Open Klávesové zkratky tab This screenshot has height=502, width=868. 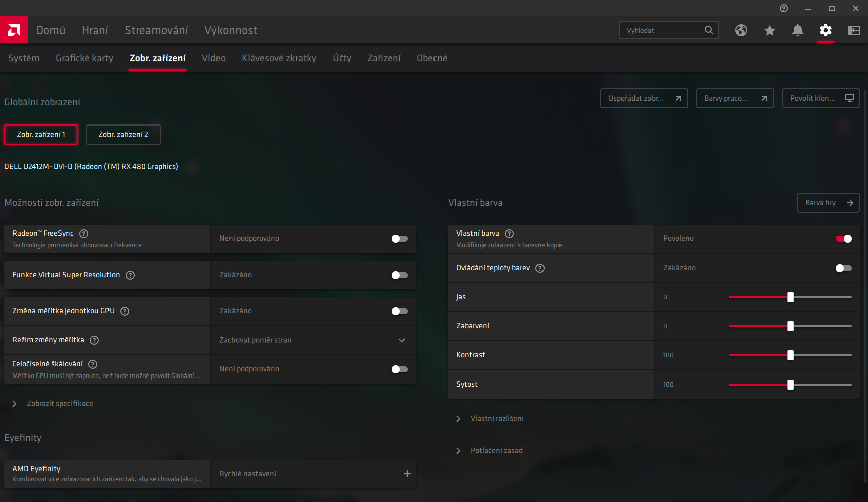pyautogui.click(x=279, y=58)
